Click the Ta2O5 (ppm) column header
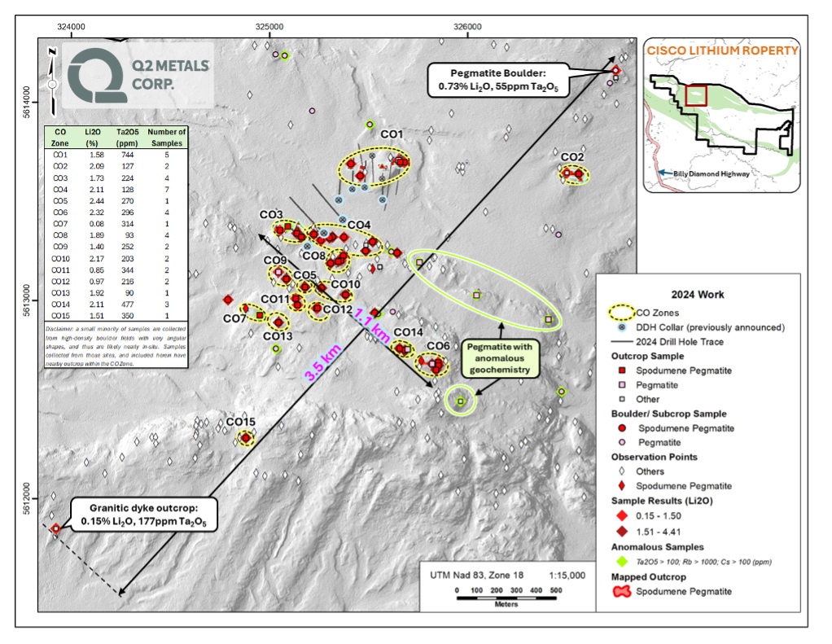832x644 pixels. pos(127,138)
